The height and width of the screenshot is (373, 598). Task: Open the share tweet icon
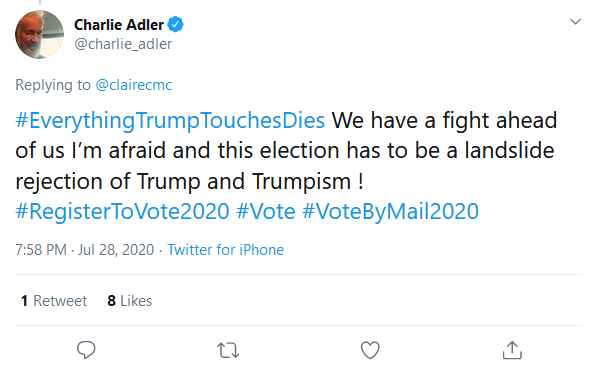point(512,350)
